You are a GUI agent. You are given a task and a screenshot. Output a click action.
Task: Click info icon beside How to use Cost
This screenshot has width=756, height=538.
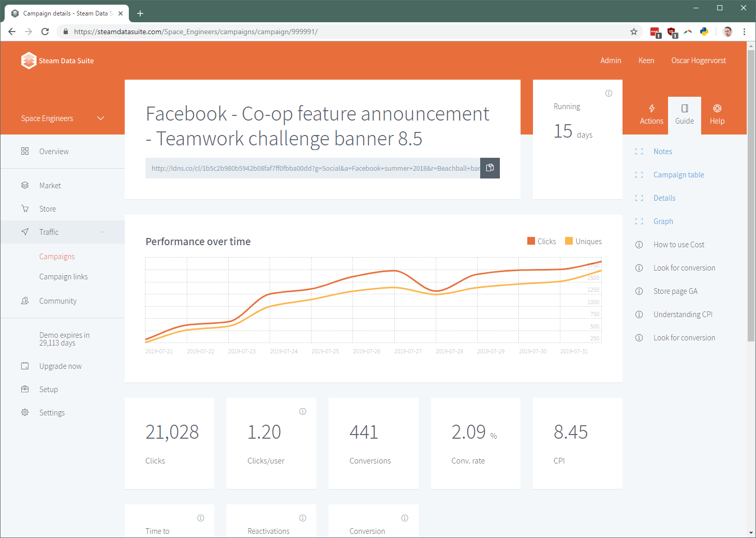639,245
